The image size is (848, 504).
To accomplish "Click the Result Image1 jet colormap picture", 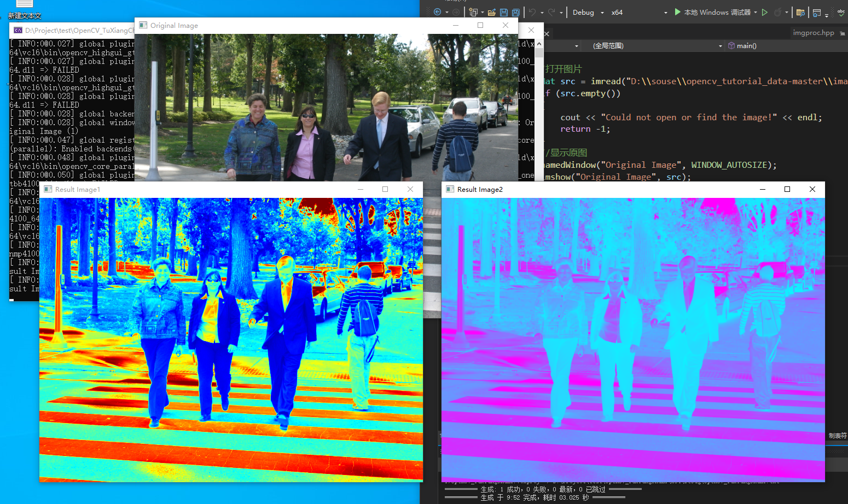I will pos(231,339).
